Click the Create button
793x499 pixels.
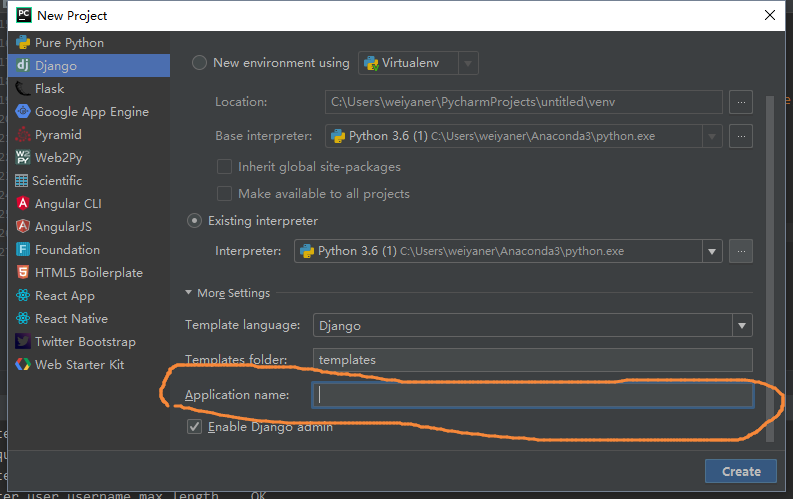pos(741,471)
